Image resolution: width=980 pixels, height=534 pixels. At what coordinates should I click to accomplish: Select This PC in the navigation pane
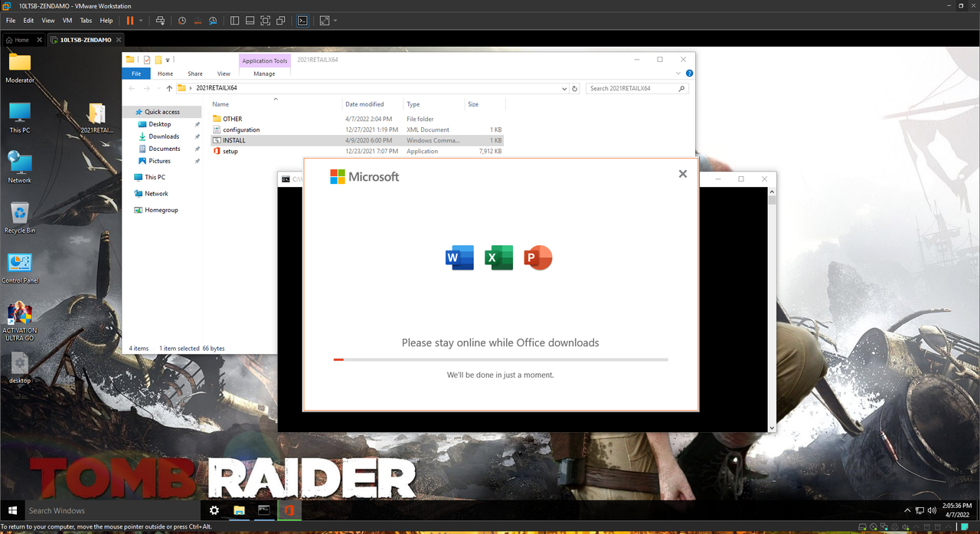[155, 177]
